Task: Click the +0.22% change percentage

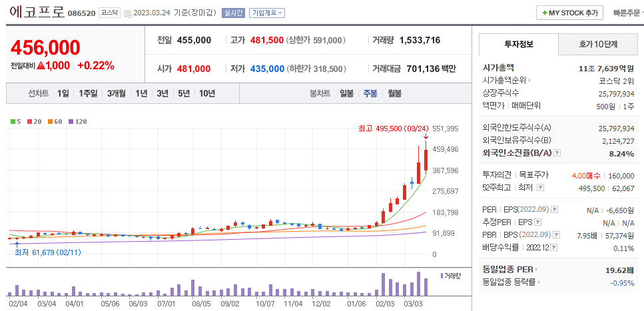Action: 96,65
